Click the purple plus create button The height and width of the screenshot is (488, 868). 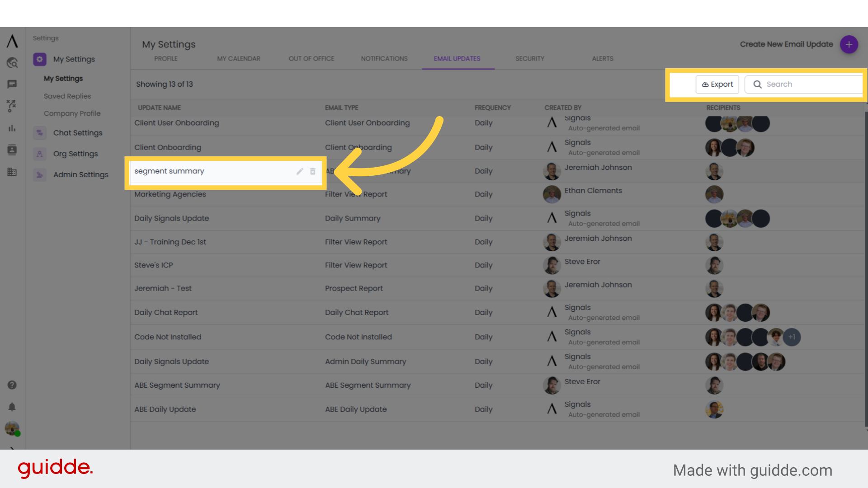pyautogui.click(x=849, y=44)
